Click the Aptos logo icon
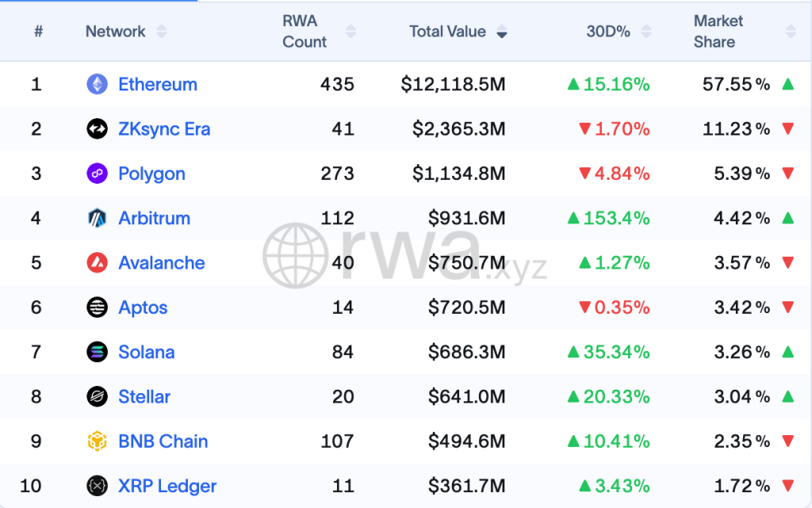 tap(97, 307)
